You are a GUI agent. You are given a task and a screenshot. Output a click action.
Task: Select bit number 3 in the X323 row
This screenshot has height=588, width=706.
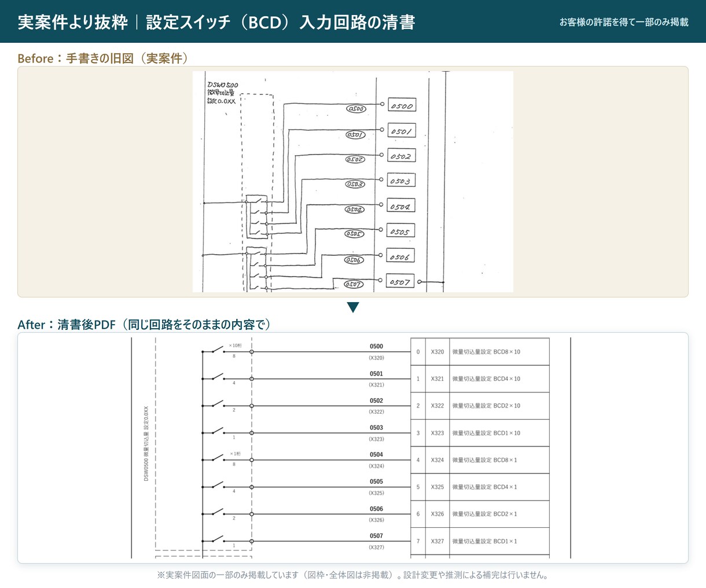tap(418, 433)
